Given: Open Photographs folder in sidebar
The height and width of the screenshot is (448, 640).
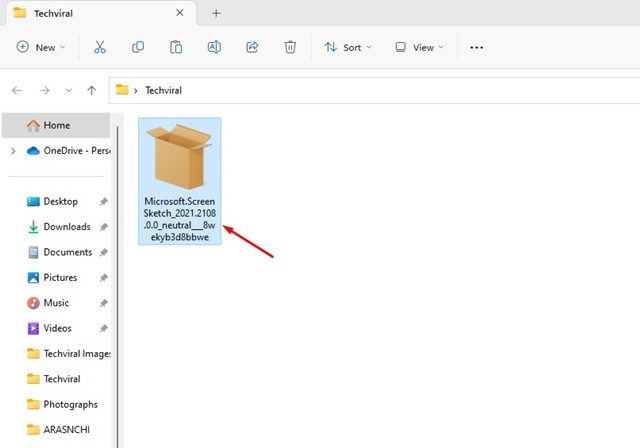Looking at the screenshot, I should point(62,404).
